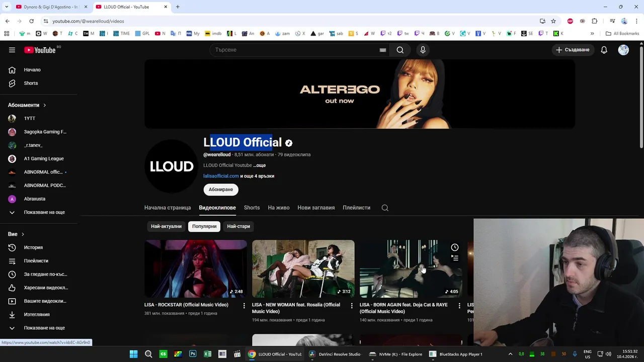Search within the channel magnifier icon
This screenshot has width=644, height=362.
point(385,208)
